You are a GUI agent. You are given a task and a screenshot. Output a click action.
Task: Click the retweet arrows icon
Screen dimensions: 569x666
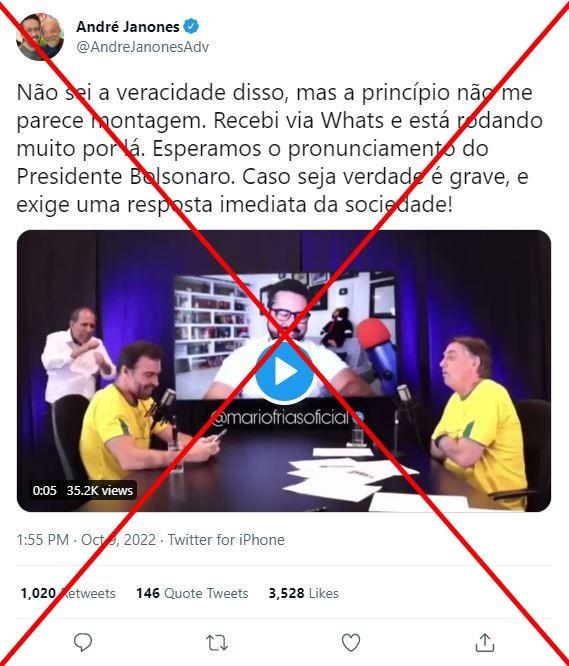(217, 643)
